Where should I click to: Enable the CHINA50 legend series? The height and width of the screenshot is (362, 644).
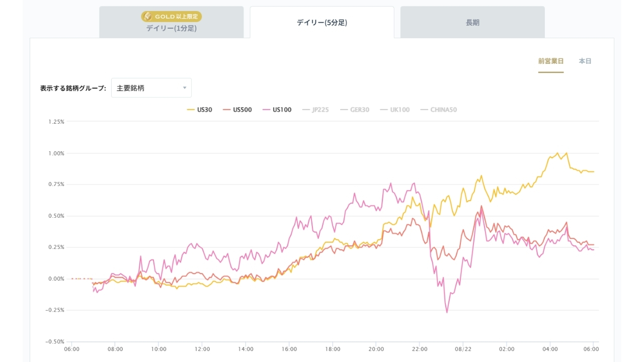(x=439, y=110)
